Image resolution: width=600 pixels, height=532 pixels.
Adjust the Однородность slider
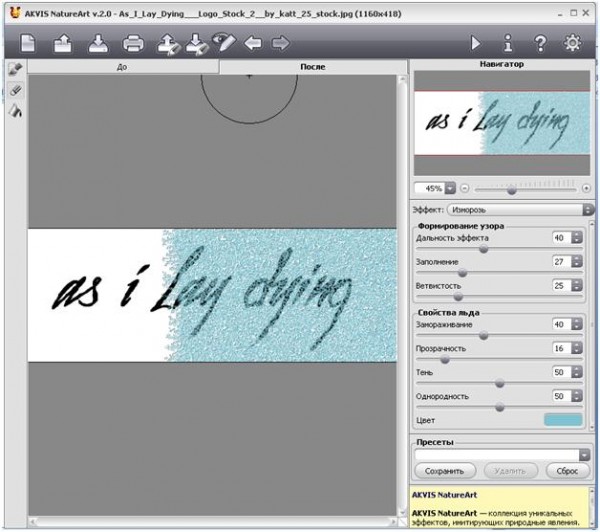pos(499,408)
